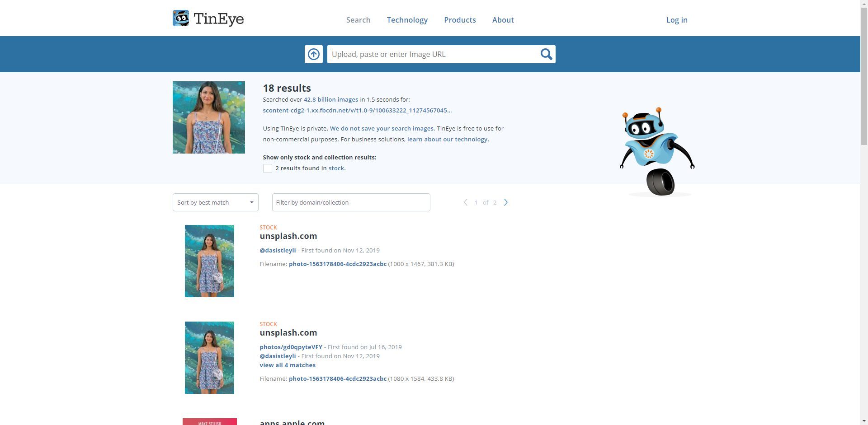The image size is (868, 425).
Task: Click the apps.apple.com result heading
Action: (x=292, y=422)
